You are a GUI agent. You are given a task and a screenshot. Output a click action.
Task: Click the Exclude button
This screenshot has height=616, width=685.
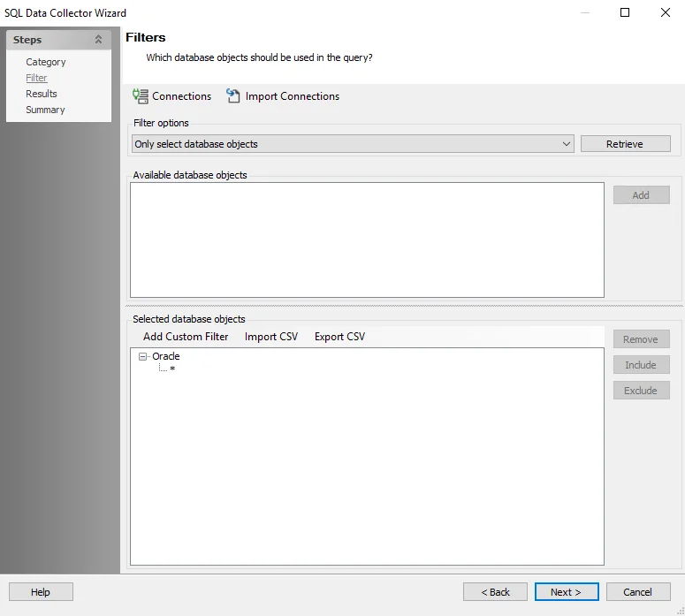(642, 390)
